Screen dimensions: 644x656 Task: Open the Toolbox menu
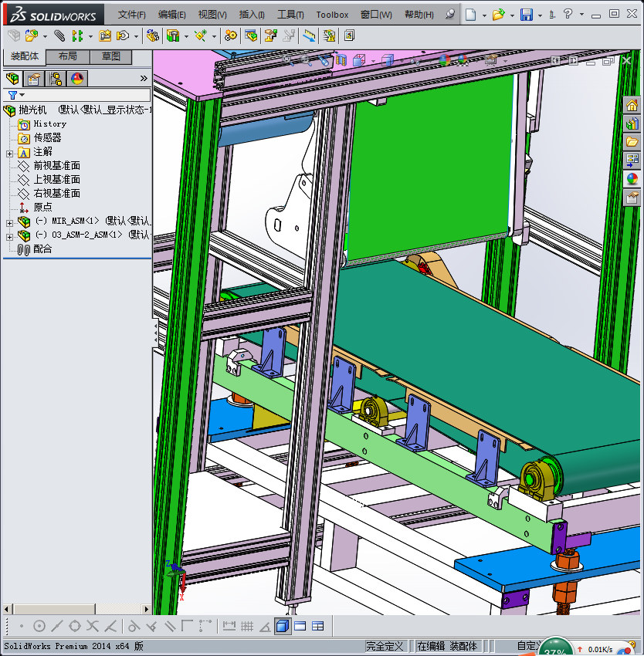[x=332, y=15]
